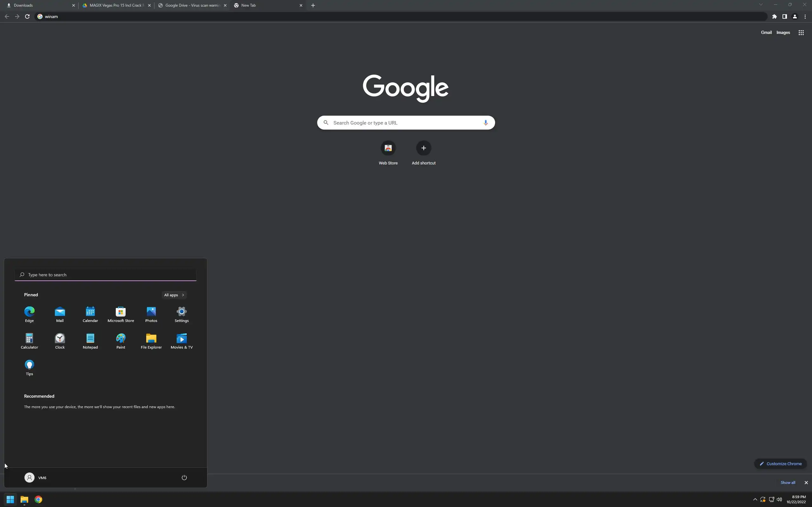
Task: Click the Customize Chrome button
Action: point(781,464)
